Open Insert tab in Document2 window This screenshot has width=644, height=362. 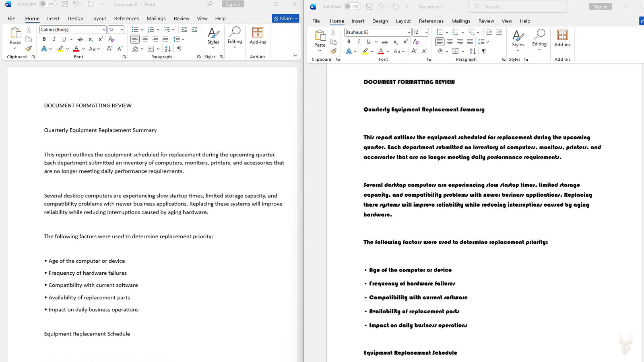53,19
